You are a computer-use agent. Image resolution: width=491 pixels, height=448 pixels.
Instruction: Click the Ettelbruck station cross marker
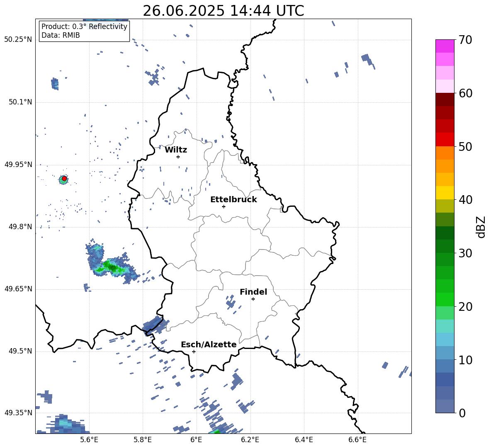point(224,206)
